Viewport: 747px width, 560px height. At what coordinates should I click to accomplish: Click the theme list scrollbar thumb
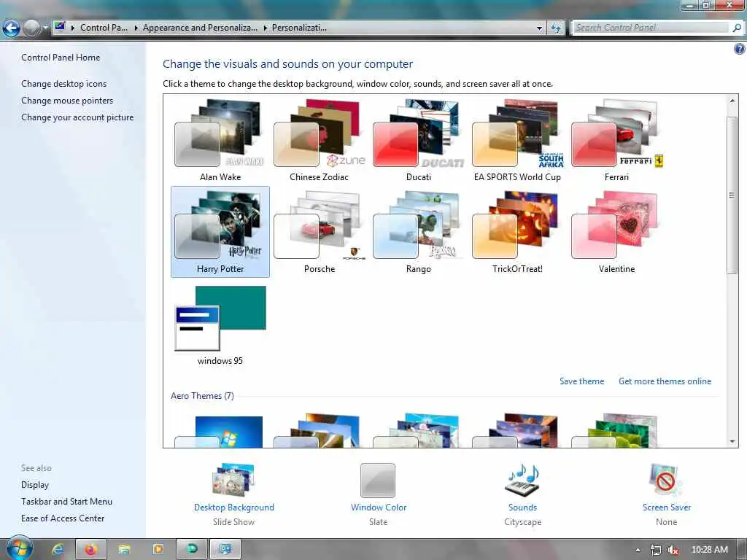732,195
